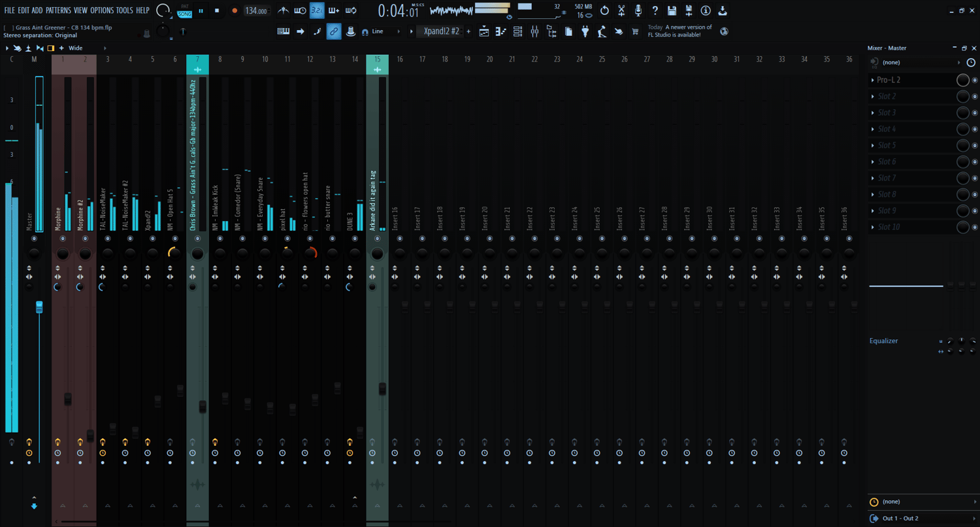The height and width of the screenshot is (527, 980).
Task: Enable step editing arrow icon
Action: tap(301, 31)
